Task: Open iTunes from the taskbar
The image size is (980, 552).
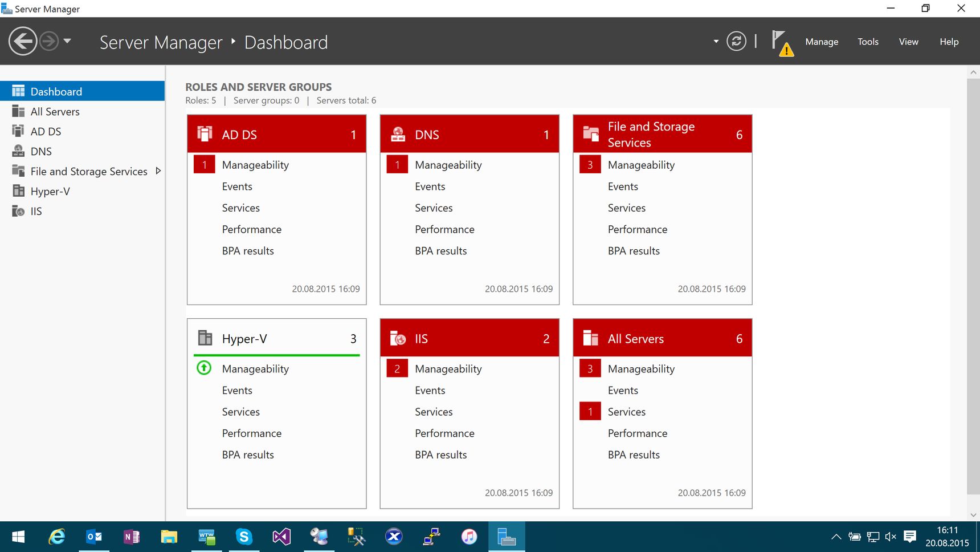Action: (x=469, y=537)
